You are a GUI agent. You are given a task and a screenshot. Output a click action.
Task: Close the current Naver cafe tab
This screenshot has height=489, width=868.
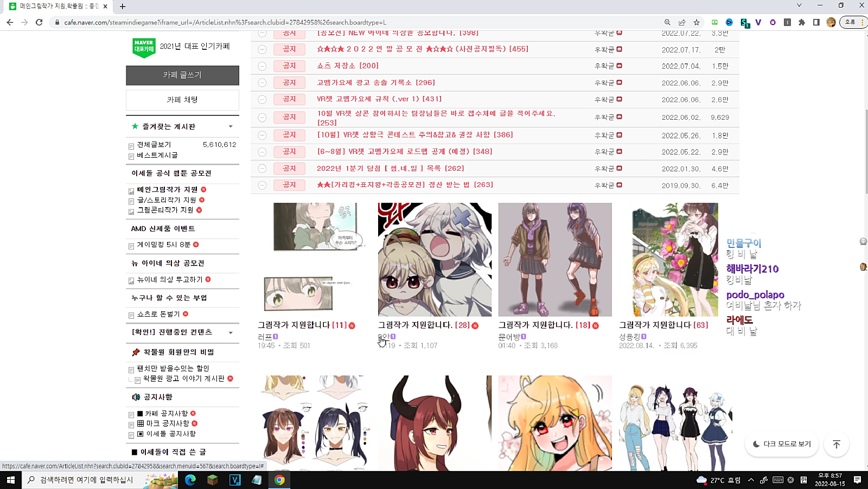105,7
